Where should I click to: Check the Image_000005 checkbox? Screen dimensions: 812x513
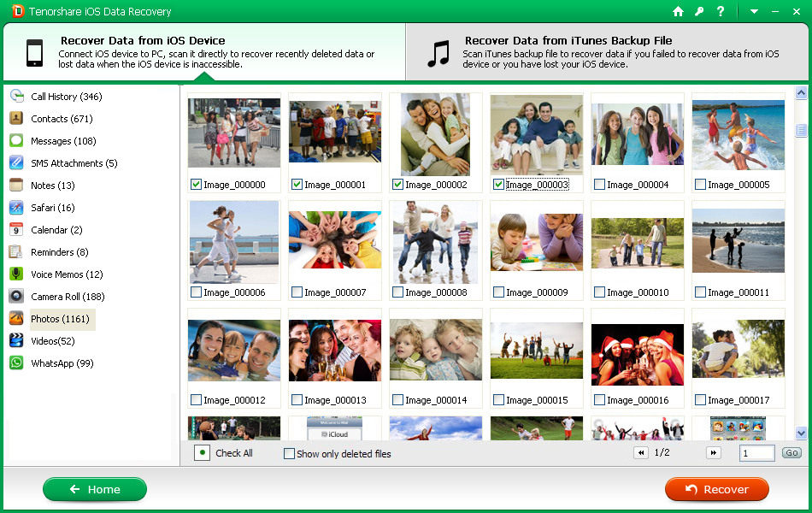click(x=700, y=185)
